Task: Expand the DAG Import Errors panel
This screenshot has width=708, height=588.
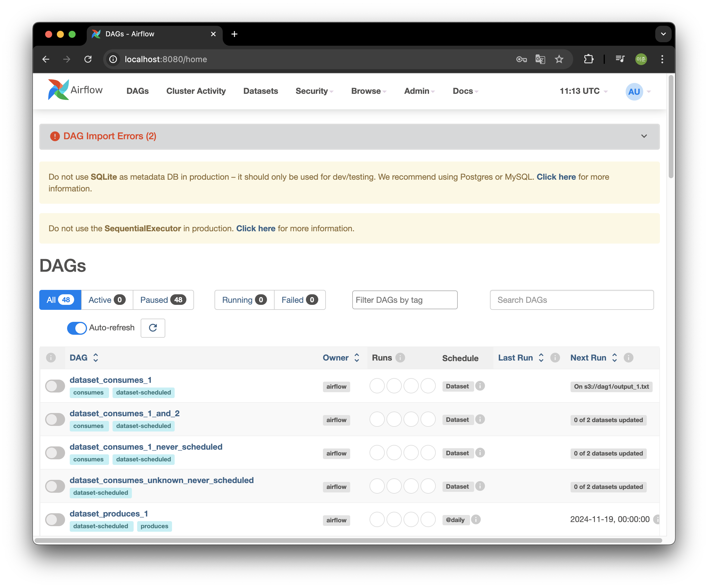Action: pos(644,136)
